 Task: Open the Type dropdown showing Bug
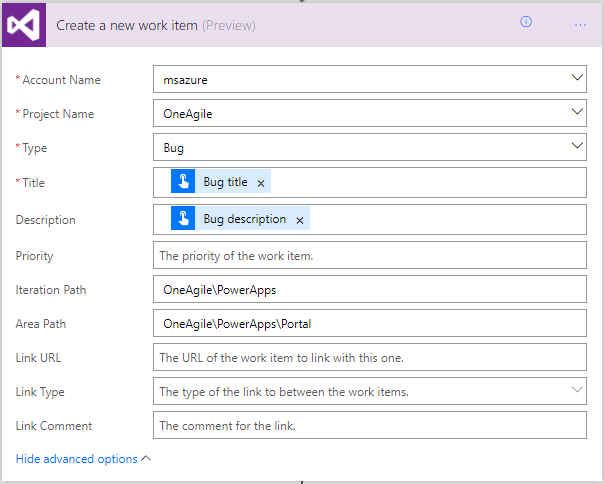click(577, 147)
